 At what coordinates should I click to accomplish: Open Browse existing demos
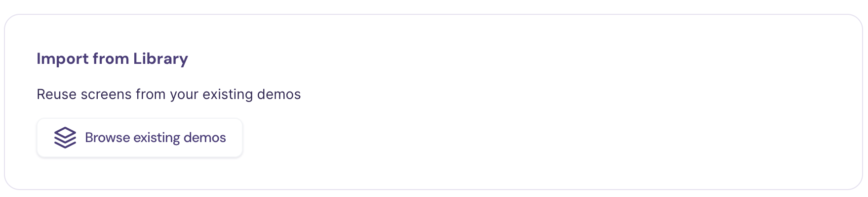[x=140, y=138]
